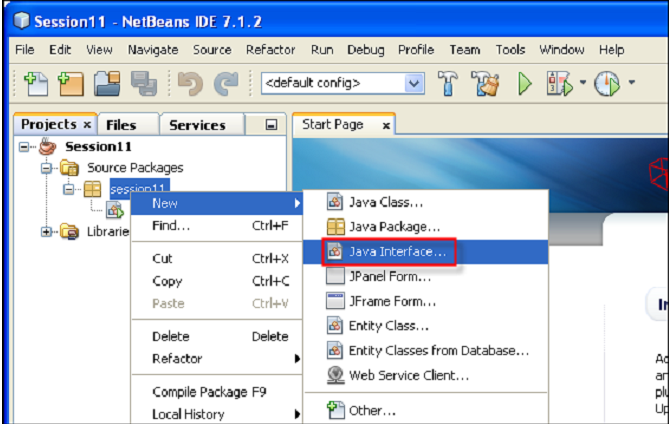Select Web Service Client... from submenu
The width and height of the screenshot is (669, 425).
tap(425, 376)
